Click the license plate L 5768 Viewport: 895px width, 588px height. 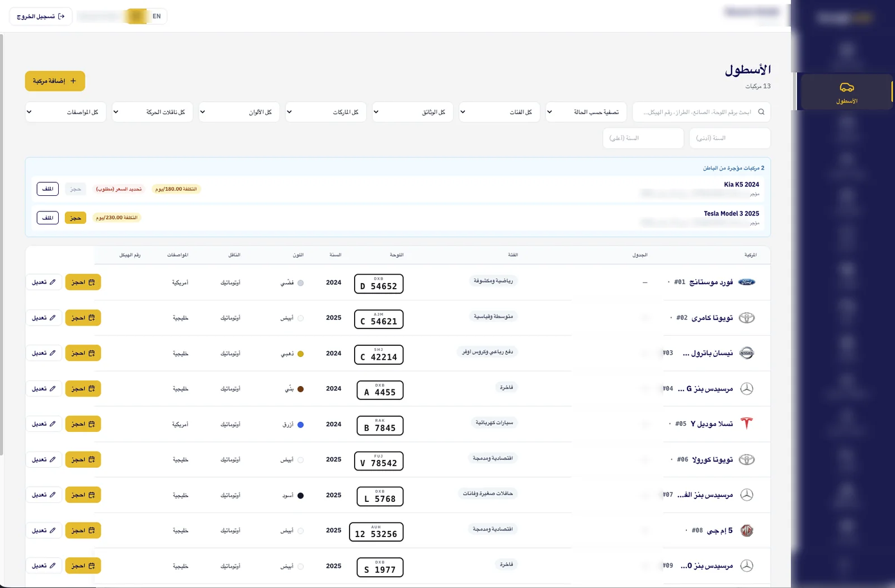tap(380, 496)
